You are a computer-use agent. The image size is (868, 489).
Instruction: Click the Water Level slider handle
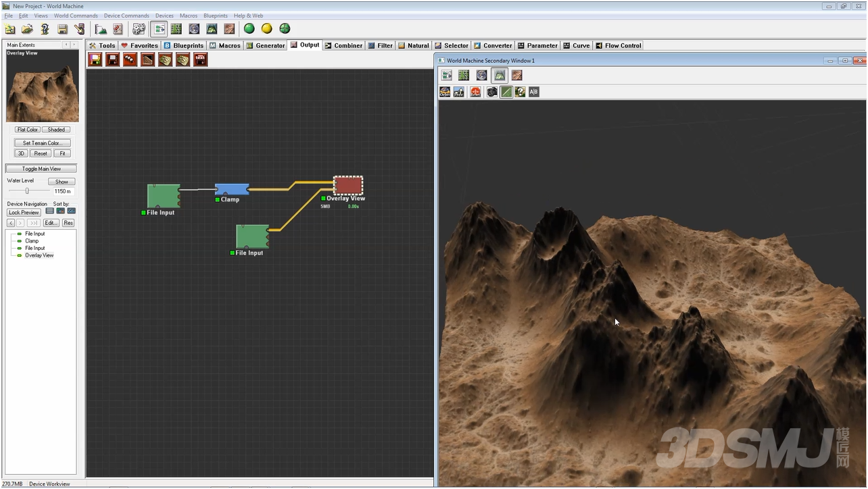pyautogui.click(x=27, y=191)
